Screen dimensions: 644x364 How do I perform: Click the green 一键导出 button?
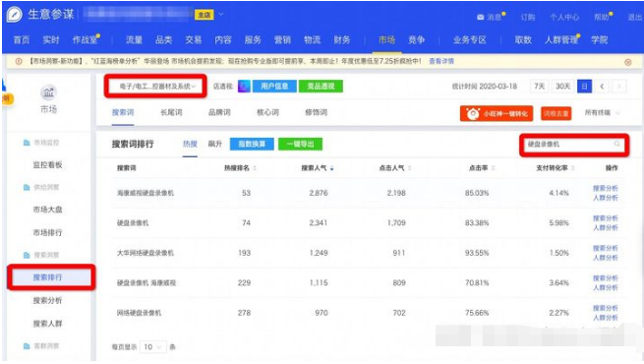(x=300, y=144)
